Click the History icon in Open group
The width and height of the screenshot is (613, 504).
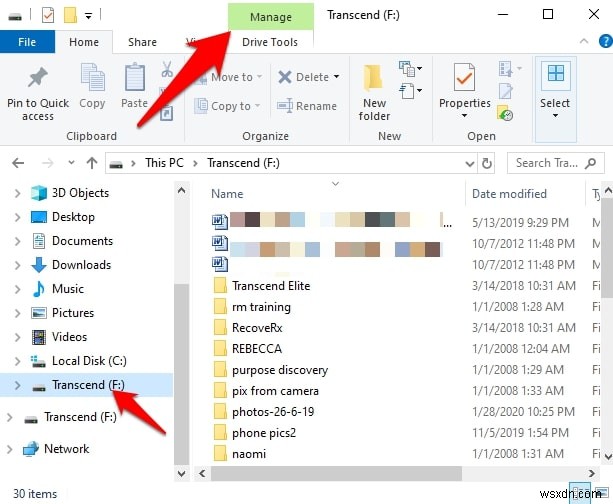pos(505,113)
